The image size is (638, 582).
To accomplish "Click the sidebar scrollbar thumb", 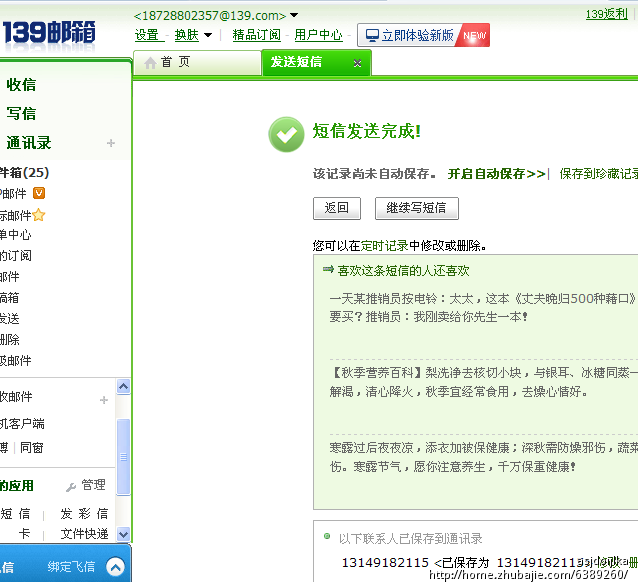I will (123, 457).
